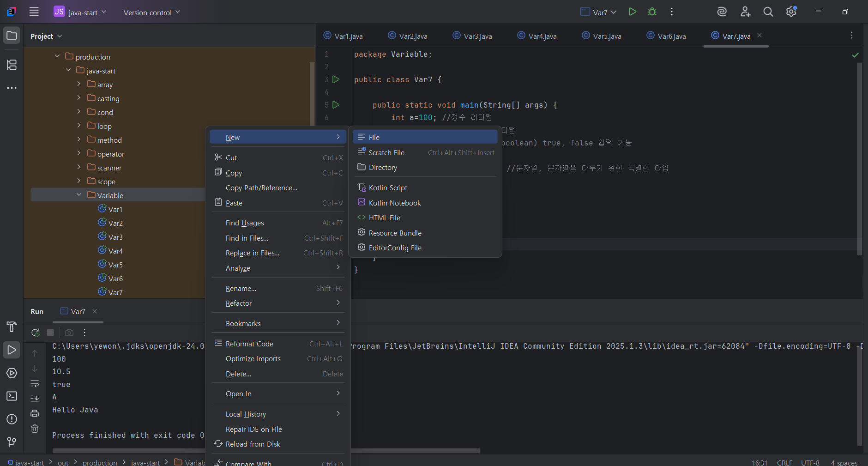Show more tool windows ellipsis
The height and width of the screenshot is (466, 868).
[12, 88]
